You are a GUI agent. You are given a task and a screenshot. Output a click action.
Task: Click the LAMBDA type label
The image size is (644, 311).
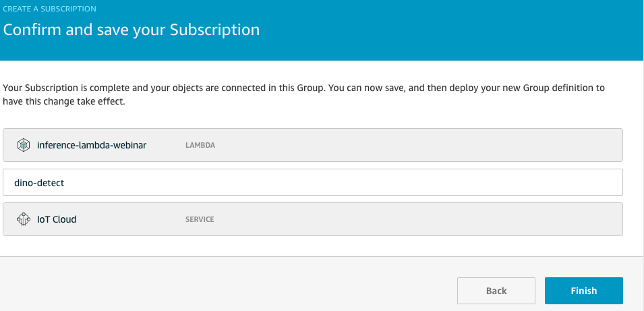point(200,146)
